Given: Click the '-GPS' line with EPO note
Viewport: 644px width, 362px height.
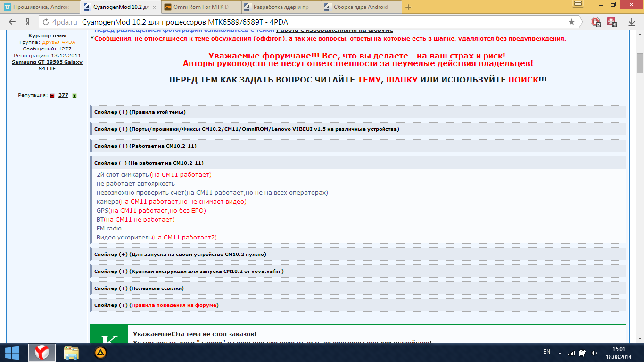Looking at the screenshot, I should [x=150, y=210].
